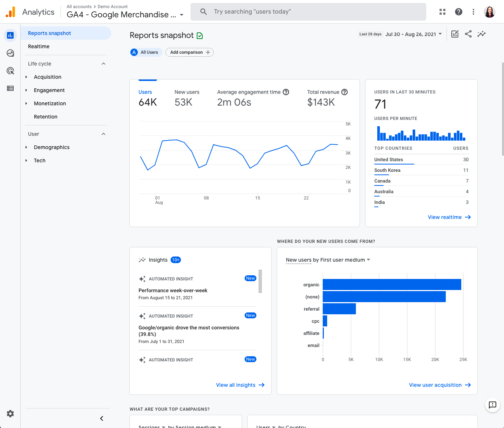This screenshot has width=504, height=428.
Task: Expand the Acquisition tree item
Action: click(48, 77)
